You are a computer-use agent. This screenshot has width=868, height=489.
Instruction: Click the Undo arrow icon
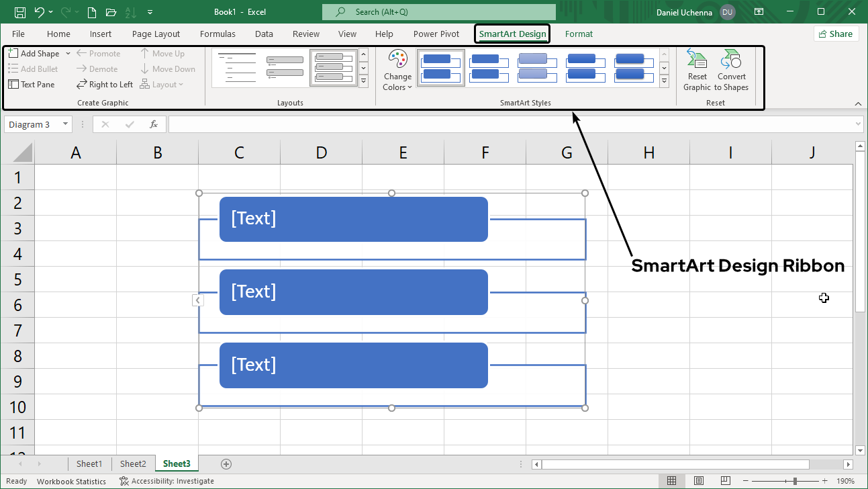pyautogui.click(x=39, y=12)
